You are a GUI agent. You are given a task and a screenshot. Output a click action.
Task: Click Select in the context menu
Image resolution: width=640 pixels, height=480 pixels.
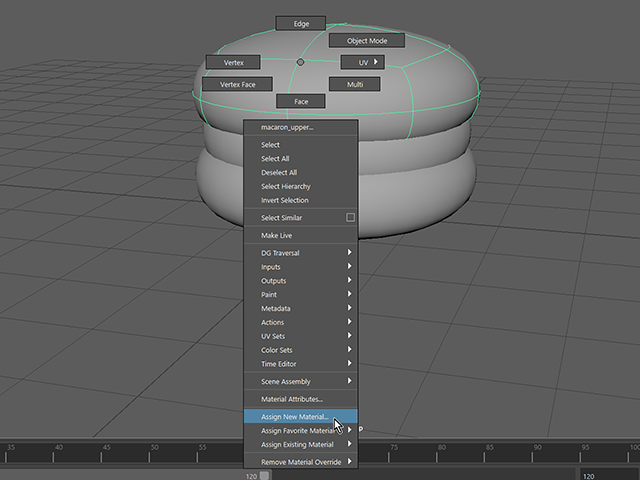(301, 144)
